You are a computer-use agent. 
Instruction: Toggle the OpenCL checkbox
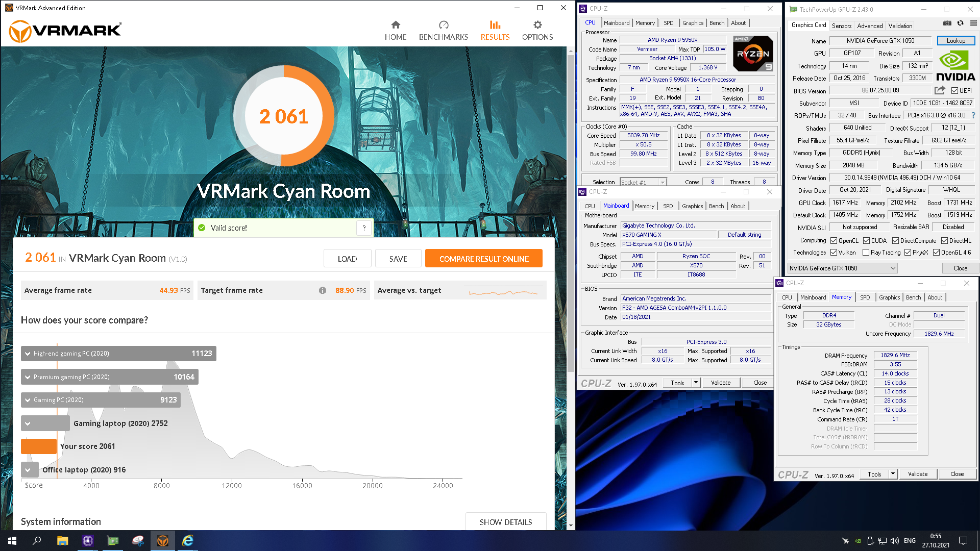coord(834,241)
